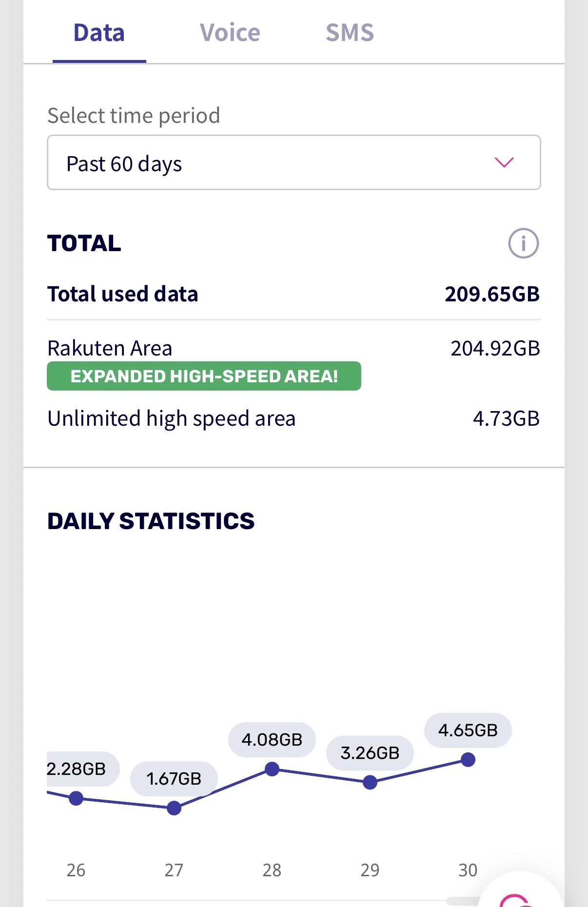Tap the Expanded High-Speed Area badge

pyautogui.click(x=204, y=376)
